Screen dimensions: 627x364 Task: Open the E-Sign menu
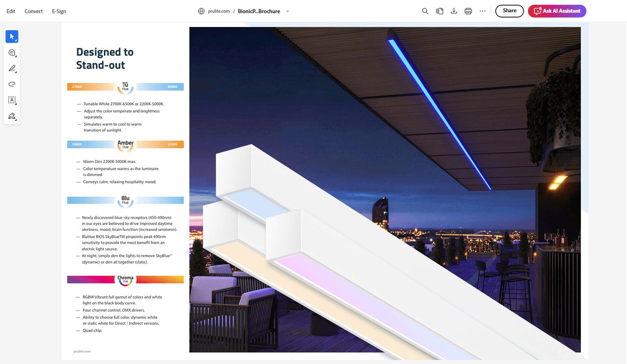58,11
